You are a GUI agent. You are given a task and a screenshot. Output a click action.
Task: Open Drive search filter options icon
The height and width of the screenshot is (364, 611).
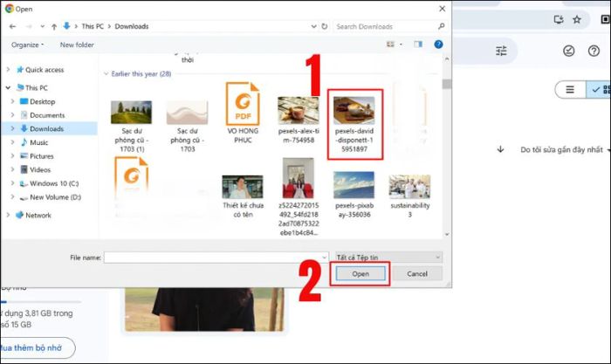tap(501, 51)
